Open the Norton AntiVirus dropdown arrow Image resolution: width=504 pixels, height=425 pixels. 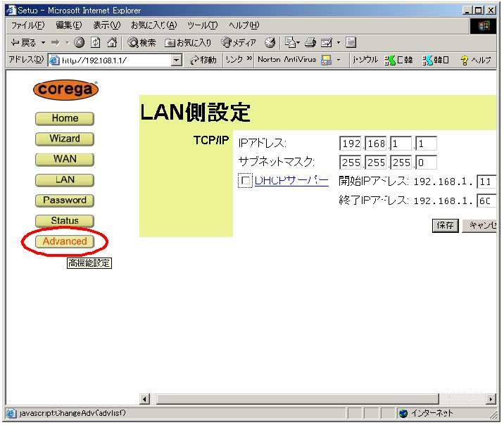point(338,61)
